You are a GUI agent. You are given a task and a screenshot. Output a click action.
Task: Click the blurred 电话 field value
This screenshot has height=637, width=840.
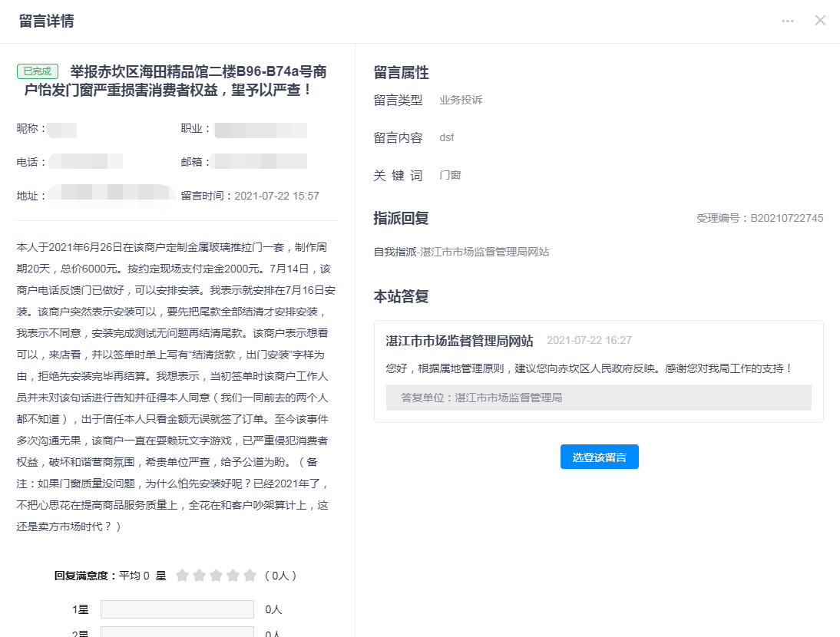[86, 162]
